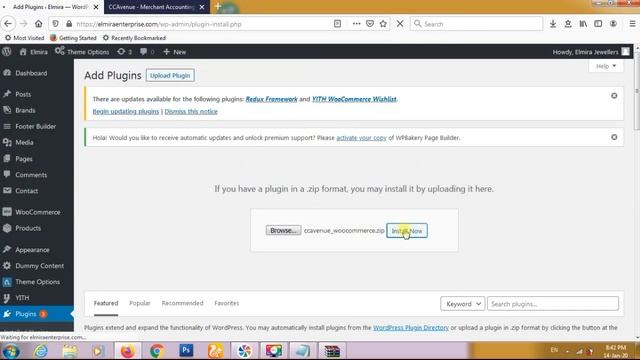Open Appearance in the sidebar
This screenshot has width=640, height=360.
[32, 250]
